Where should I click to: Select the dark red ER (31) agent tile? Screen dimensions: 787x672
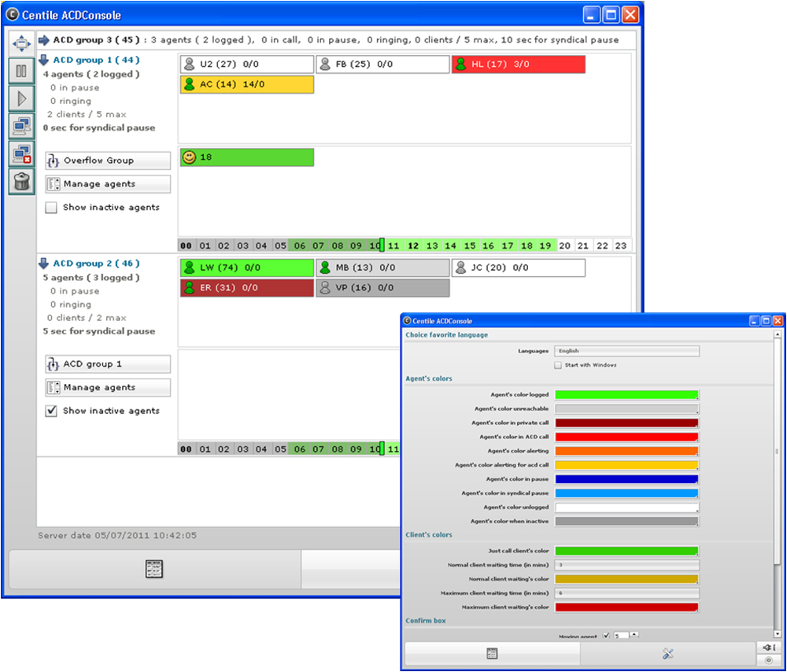coord(247,287)
